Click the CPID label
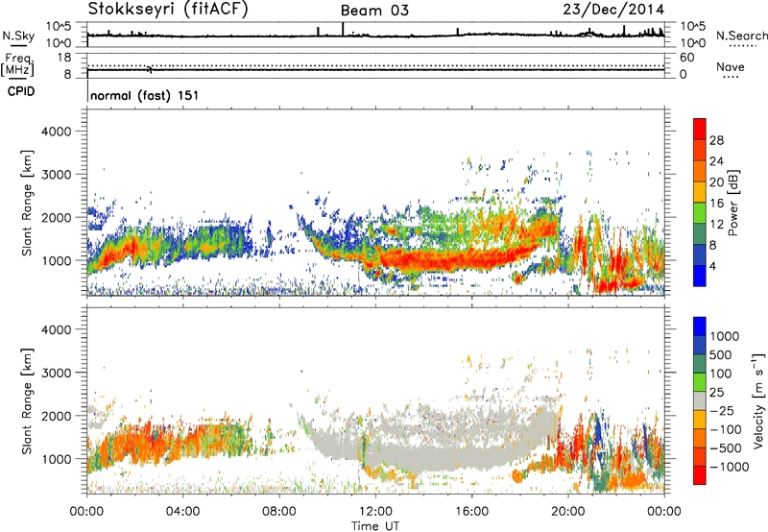Viewport: 768px width, 532px height. click(x=21, y=91)
